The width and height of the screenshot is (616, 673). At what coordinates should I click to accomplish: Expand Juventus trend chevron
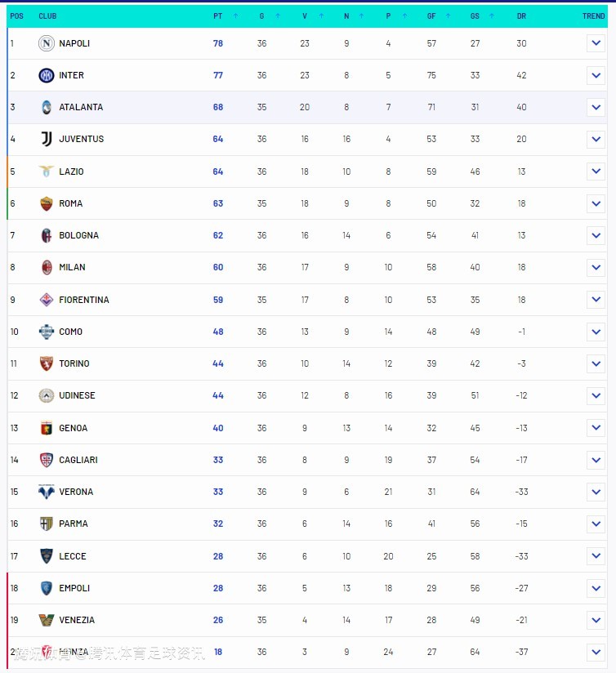[x=596, y=139]
